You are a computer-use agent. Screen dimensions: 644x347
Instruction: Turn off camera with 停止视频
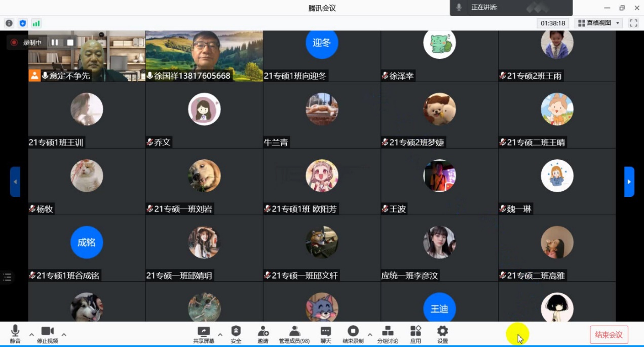pos(48,334)
